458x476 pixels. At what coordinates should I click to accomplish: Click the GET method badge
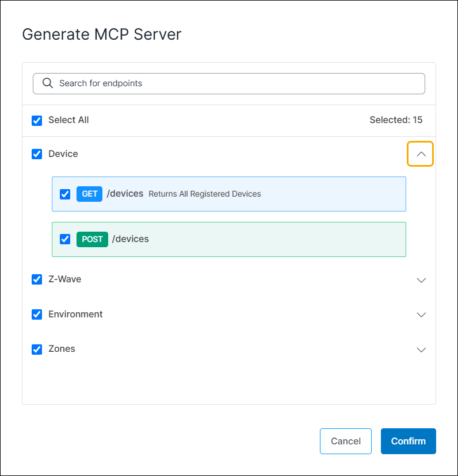tap(89, 194)
